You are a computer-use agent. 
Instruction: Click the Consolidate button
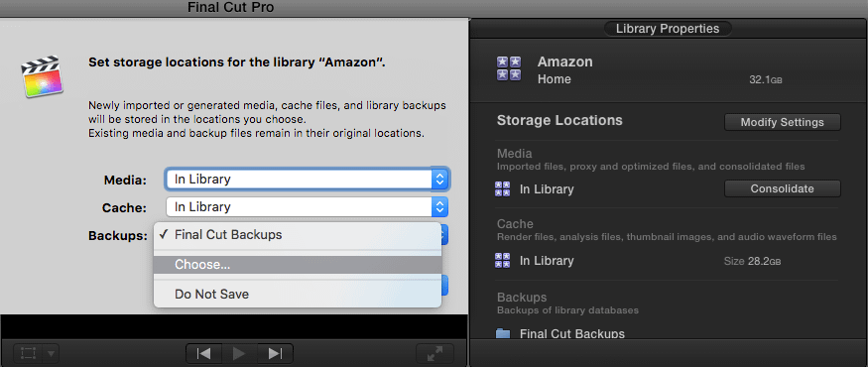click(x=783, y=188)
